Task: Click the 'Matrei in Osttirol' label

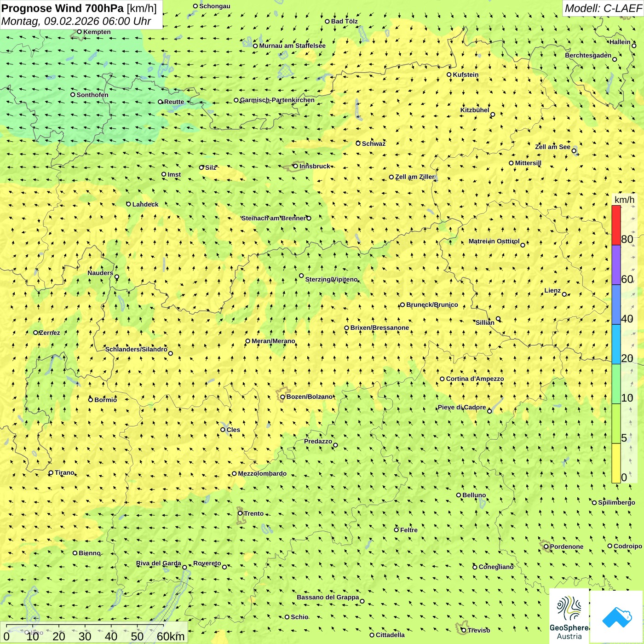Action: [494, 241]
